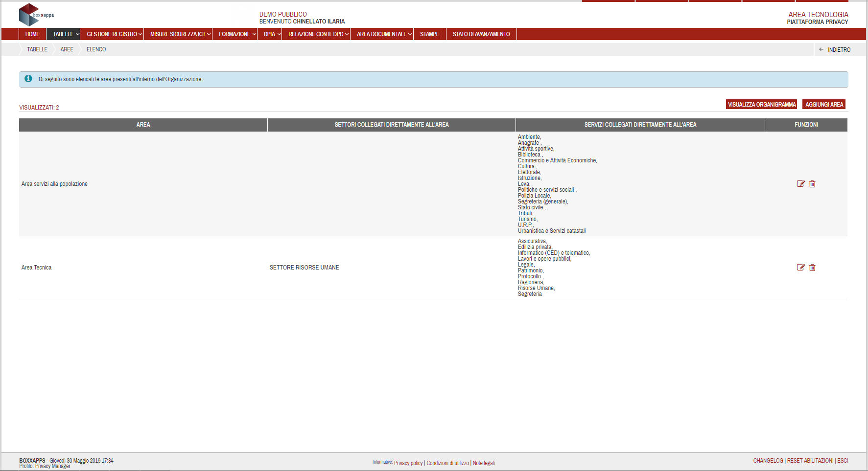Open the DPIA dropdown menu

click(x=270, y=34)
